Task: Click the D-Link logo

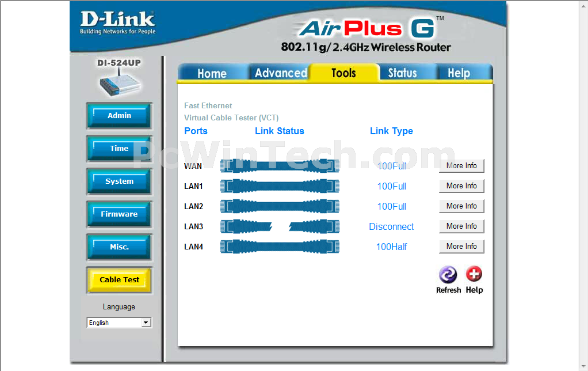Action: point(117,22)
